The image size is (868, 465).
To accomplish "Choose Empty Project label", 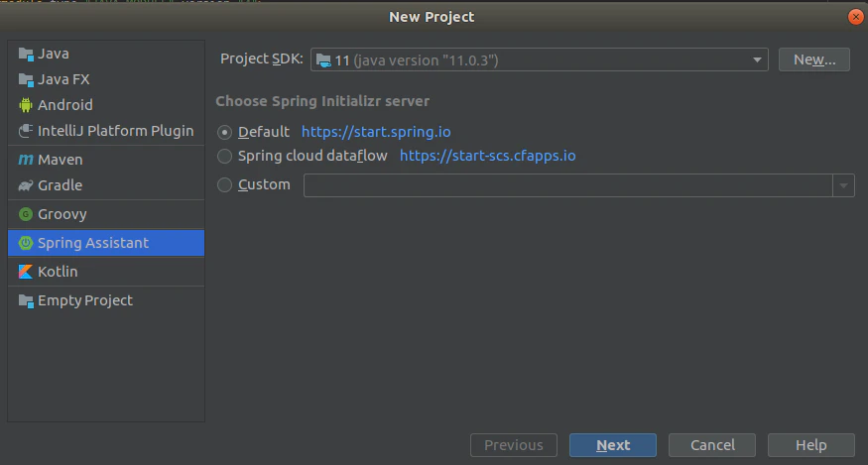I will tap(85, 300).
